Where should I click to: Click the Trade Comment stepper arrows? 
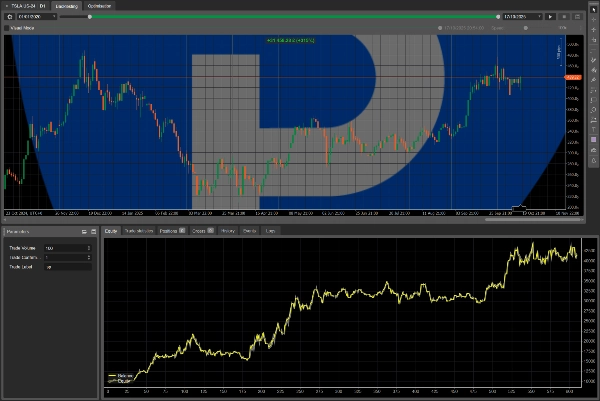(91, 257)
